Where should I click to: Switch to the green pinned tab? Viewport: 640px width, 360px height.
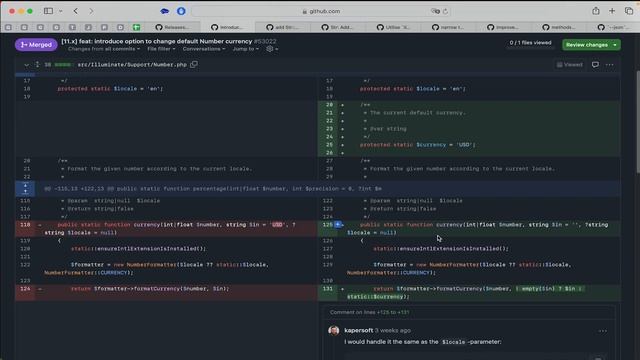pos(136,27)
